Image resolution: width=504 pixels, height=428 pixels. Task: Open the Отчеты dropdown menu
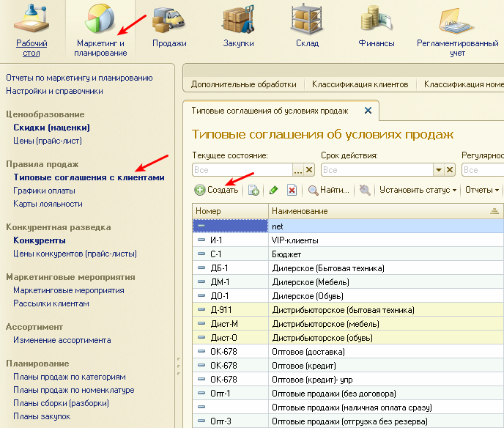481,191
